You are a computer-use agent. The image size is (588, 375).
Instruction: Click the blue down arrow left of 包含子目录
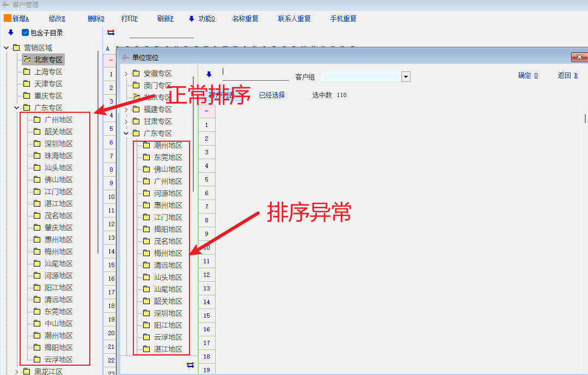[x=10, y=33]
